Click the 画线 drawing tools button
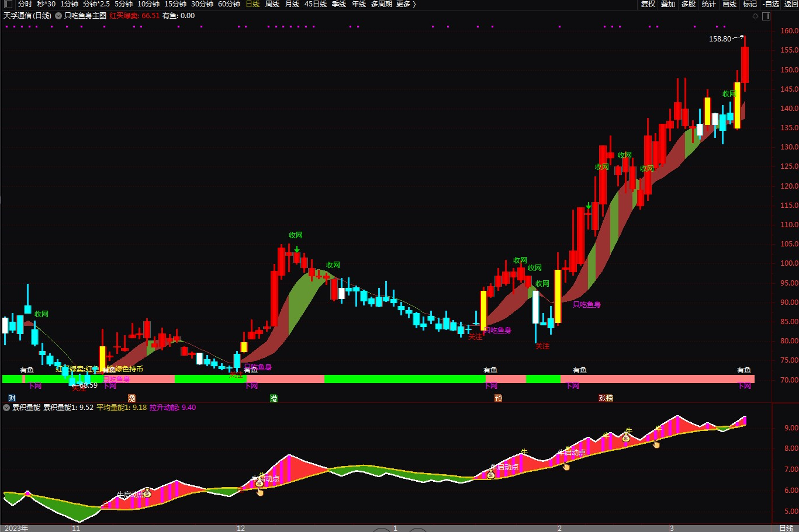Image resolution: width=799 pixels, height=532 pixels. click(x=729, y=4)
